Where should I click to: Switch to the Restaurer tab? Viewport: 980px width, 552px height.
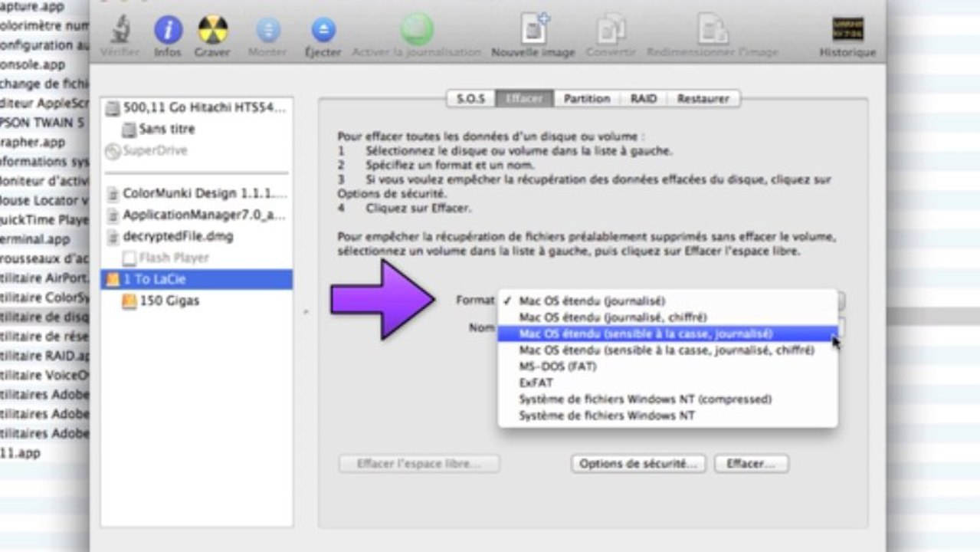click(x=703, y=98)
